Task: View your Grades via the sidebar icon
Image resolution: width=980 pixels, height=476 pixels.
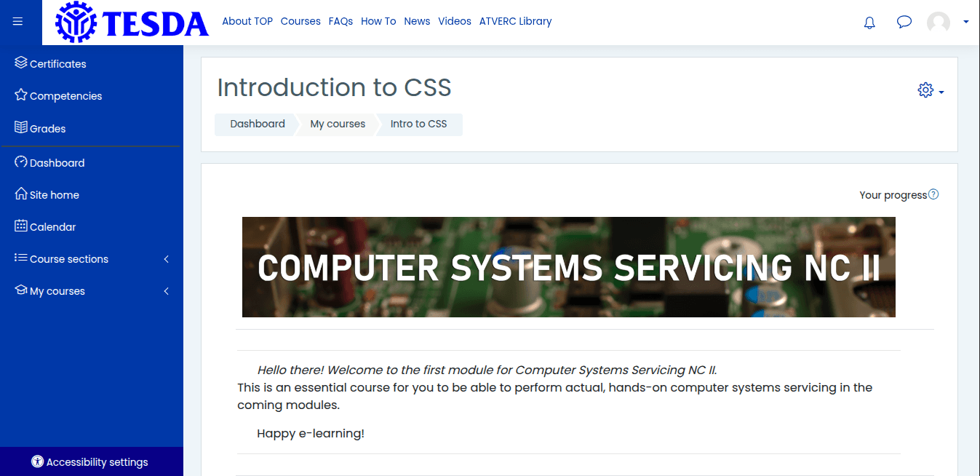Action: (46, 129)
